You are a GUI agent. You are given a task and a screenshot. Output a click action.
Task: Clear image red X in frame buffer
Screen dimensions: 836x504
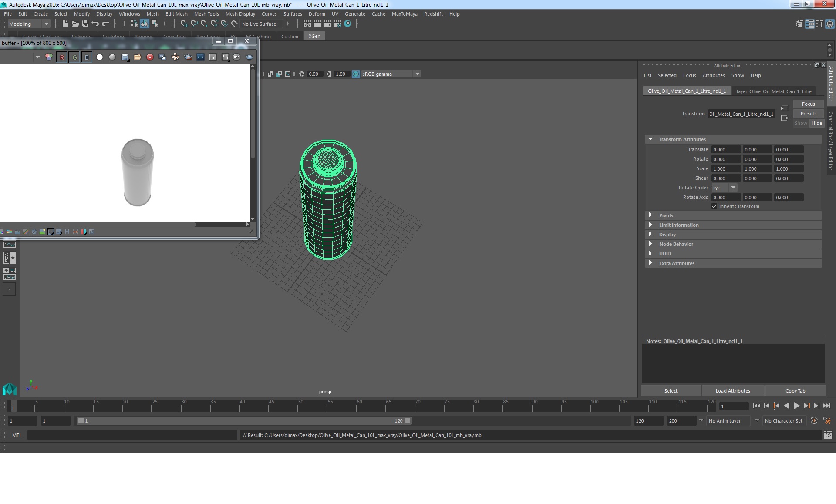(150, 57)
